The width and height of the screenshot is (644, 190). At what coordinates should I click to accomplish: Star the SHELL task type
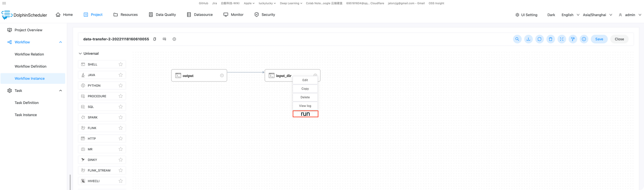click(x=121, y=64)
